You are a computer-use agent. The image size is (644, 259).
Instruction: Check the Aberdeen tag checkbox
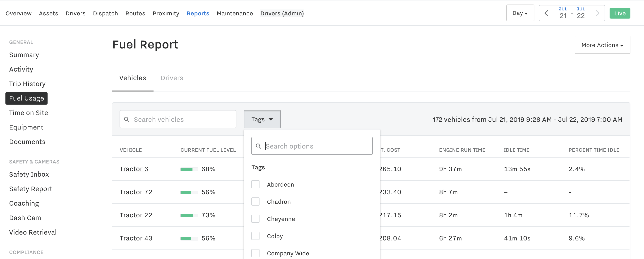pyautogui.click(x=255, y=184)
